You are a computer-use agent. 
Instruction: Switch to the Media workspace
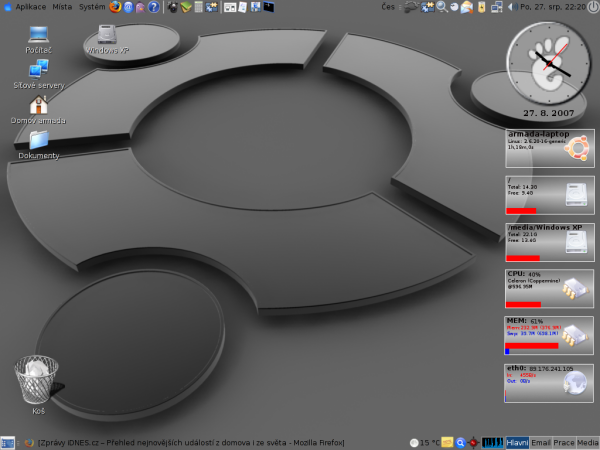[587, 443]
